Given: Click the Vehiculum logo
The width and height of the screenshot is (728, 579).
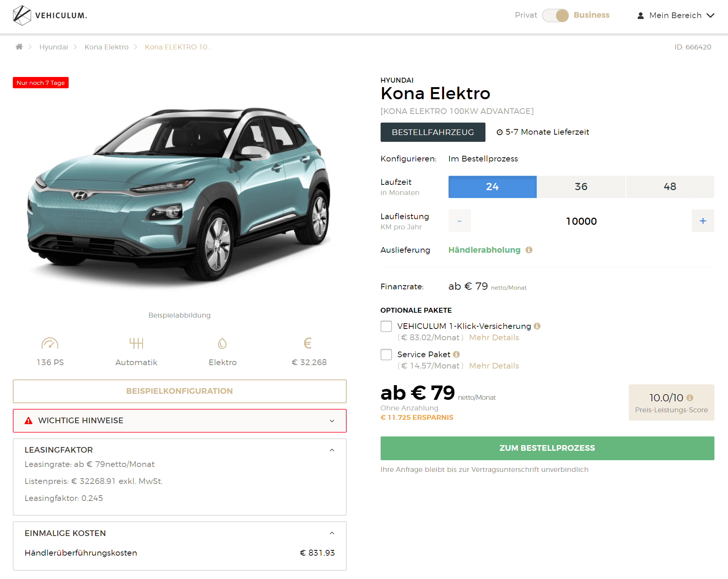Looking at the screenshot, I should (x=50, y=15).
